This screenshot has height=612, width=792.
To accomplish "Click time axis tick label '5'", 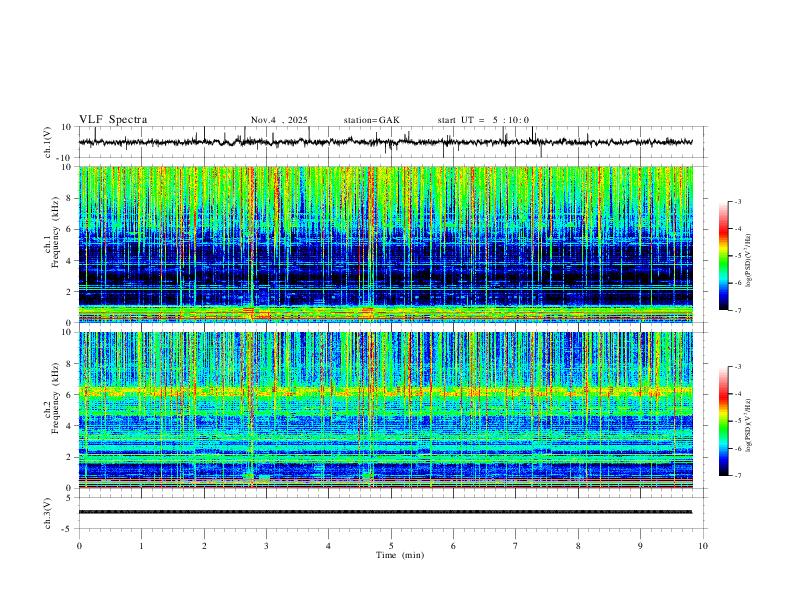I will click(391, 546).
